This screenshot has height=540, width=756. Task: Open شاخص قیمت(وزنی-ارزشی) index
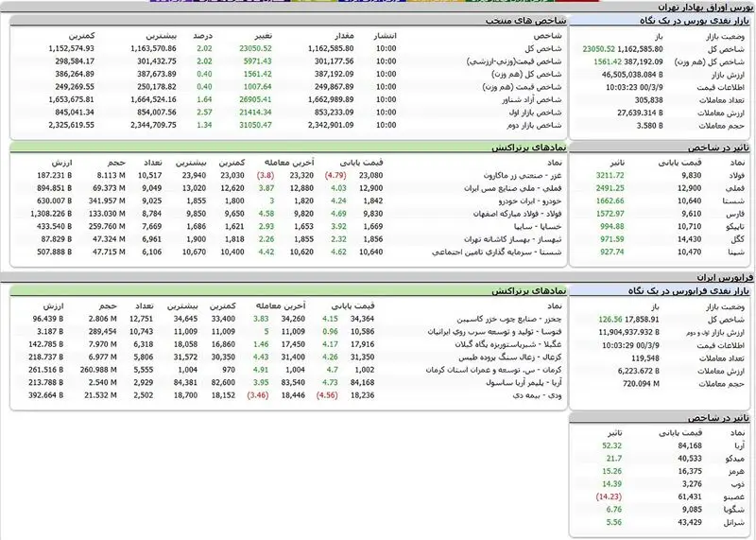click(x=514, y=61)
